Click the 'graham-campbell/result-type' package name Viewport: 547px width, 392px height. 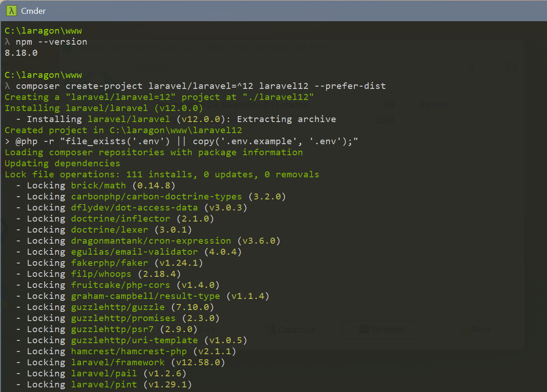[x=146, y=296]
